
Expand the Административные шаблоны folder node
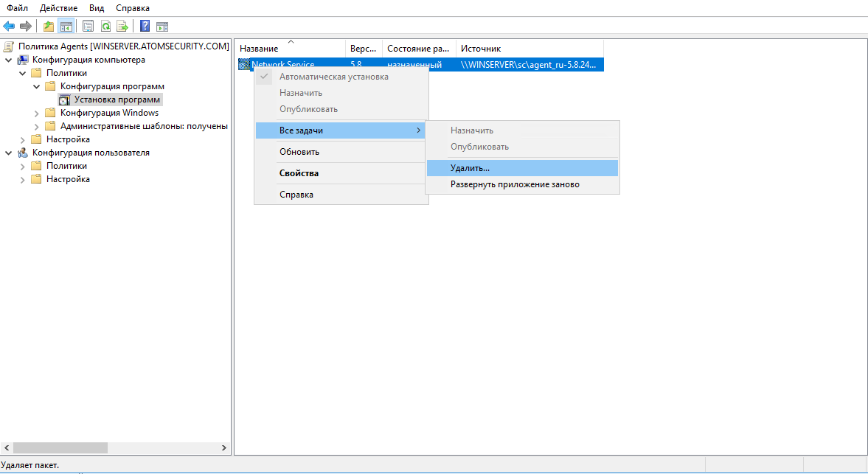click(x=37, y=126)
